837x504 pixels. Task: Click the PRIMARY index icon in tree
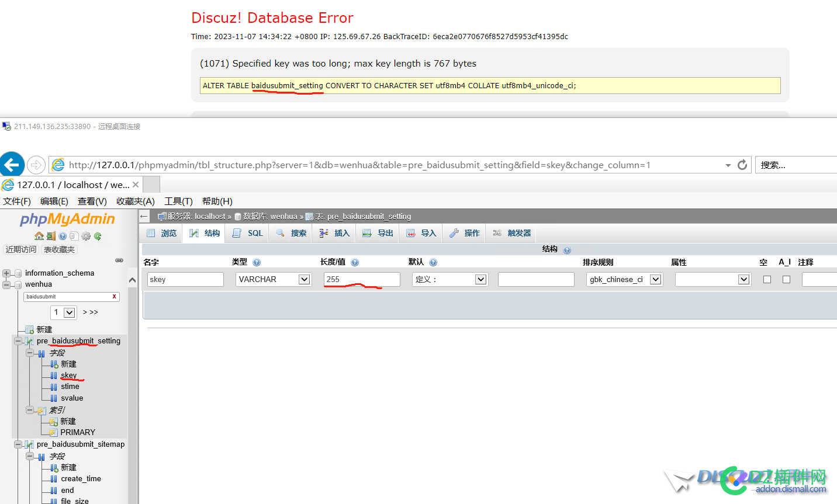tap(53, 433)
